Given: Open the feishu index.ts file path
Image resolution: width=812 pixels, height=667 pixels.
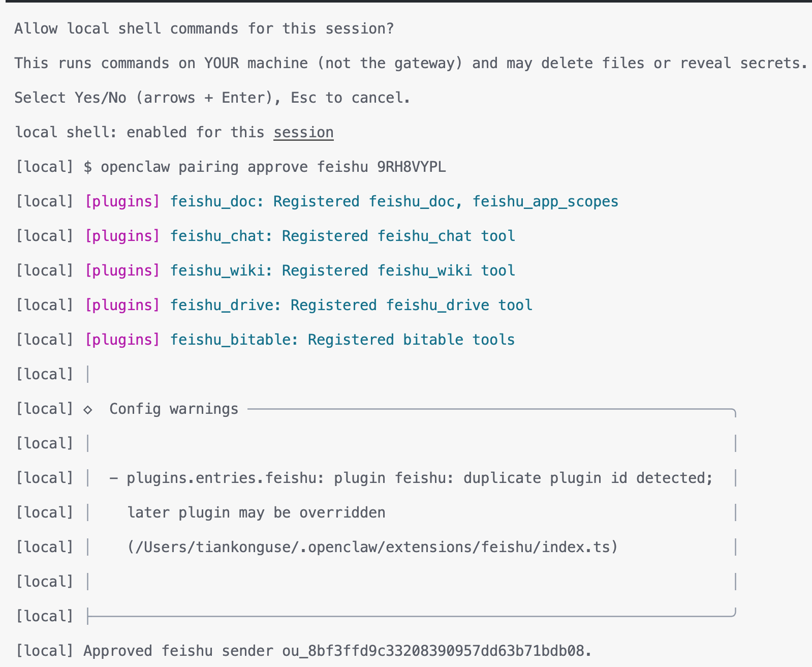Looking at the screenshot, I should [x=372, y=548].
